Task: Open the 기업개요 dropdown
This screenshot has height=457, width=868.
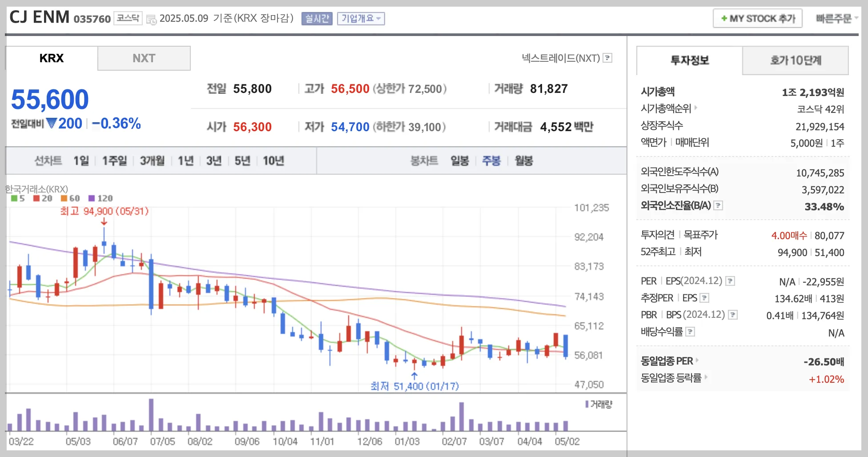Action: tap(361, 19)
